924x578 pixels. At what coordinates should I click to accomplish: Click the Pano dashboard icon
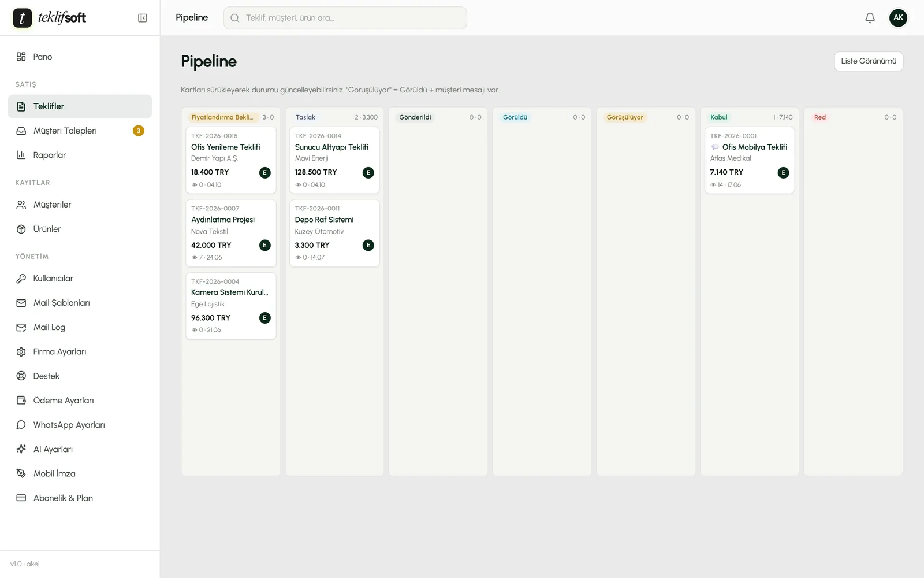tap(21, 57)
